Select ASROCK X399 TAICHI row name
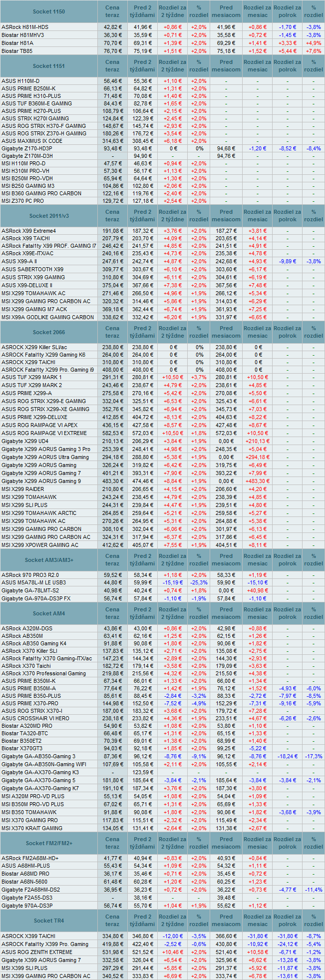The image size is (325, 980). point(28,936)
